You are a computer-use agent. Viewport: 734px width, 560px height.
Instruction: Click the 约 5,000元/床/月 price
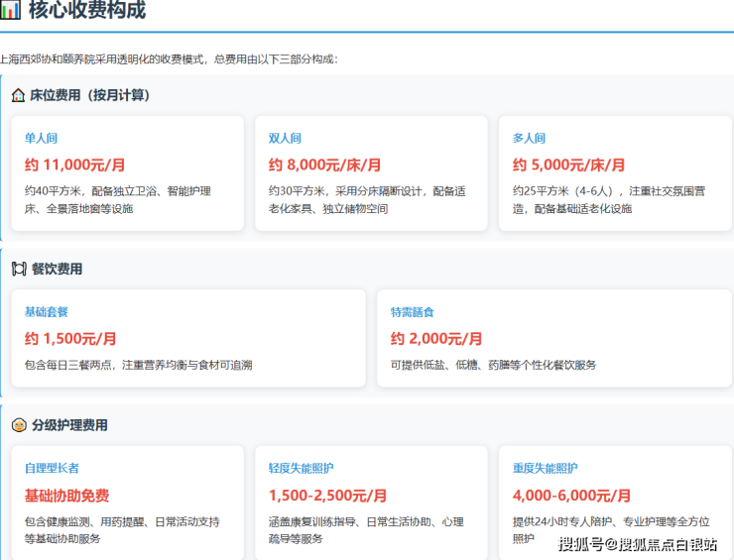pyautogui.click(x=568, y=166)
